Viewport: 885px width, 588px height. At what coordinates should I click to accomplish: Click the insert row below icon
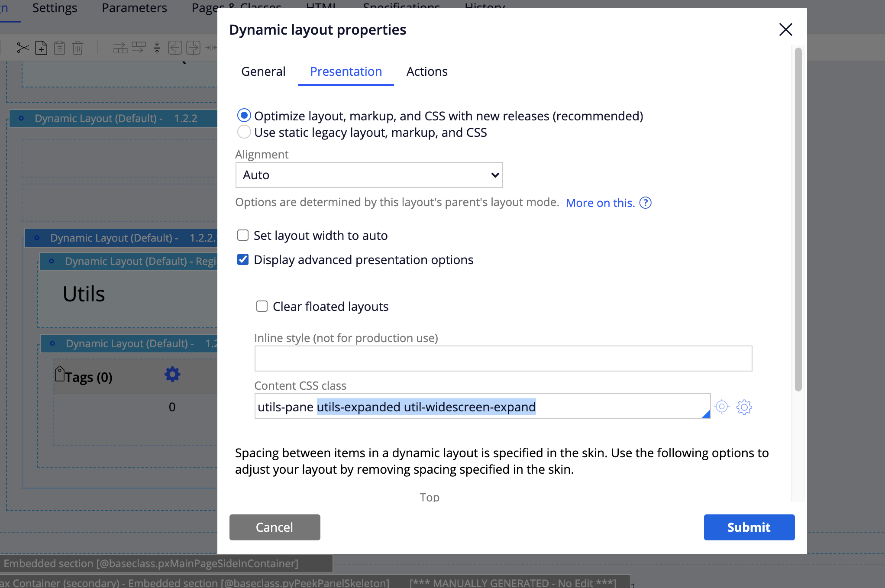pos(139,48)
